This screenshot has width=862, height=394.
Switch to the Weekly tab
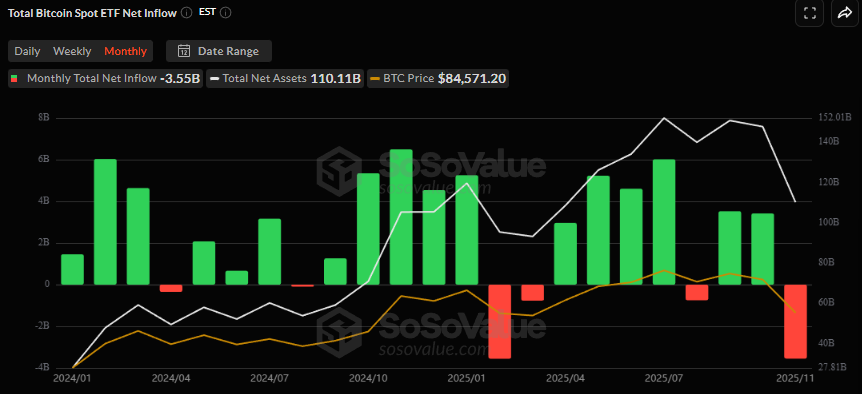point(72,51)
